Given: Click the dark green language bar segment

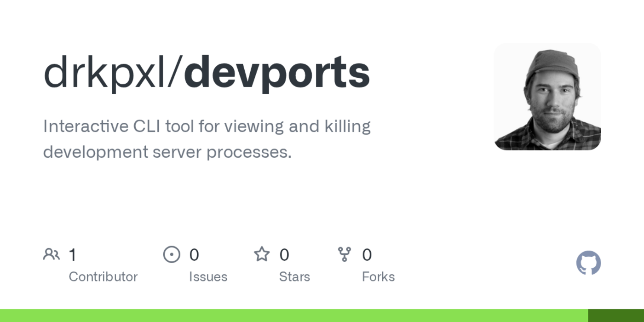Looking at the screenshot, I should [x=616, y=316].
